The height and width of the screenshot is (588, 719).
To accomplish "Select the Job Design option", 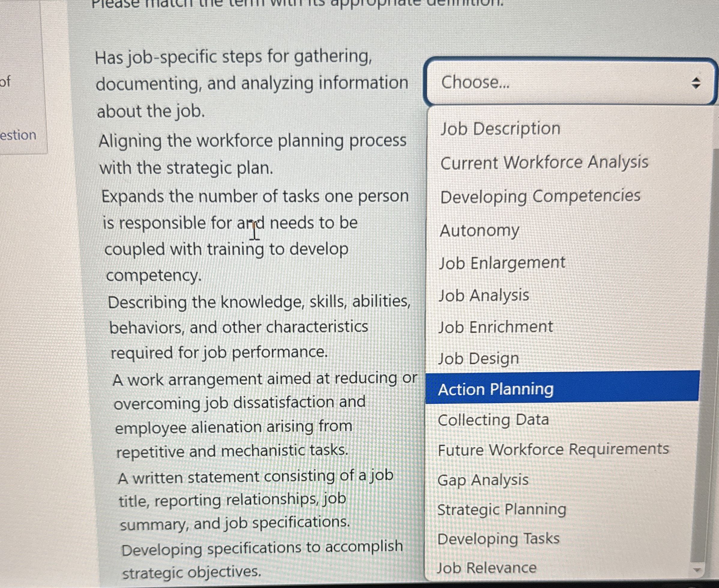I will (478, 358).
